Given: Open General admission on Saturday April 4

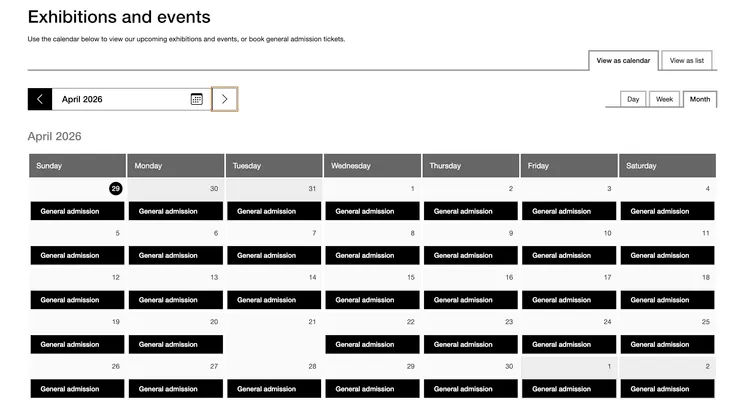Looking at the screenshot, I should coord(667,211).
